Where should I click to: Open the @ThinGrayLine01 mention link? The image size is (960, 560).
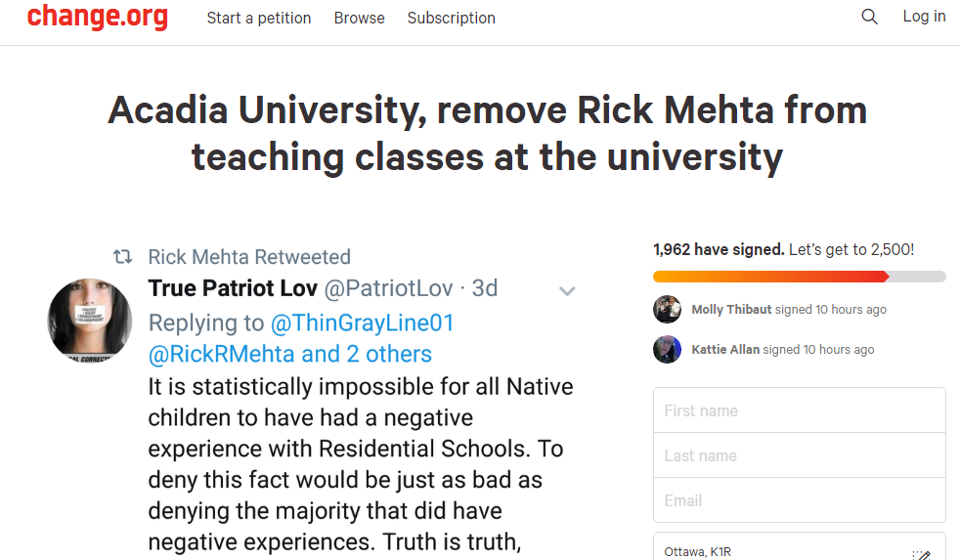(362, 323)
